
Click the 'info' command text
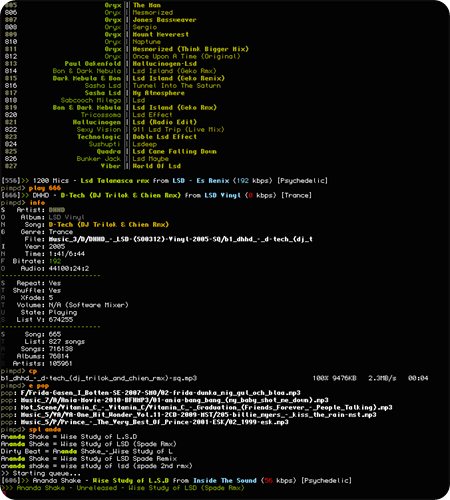pos(37,203)
